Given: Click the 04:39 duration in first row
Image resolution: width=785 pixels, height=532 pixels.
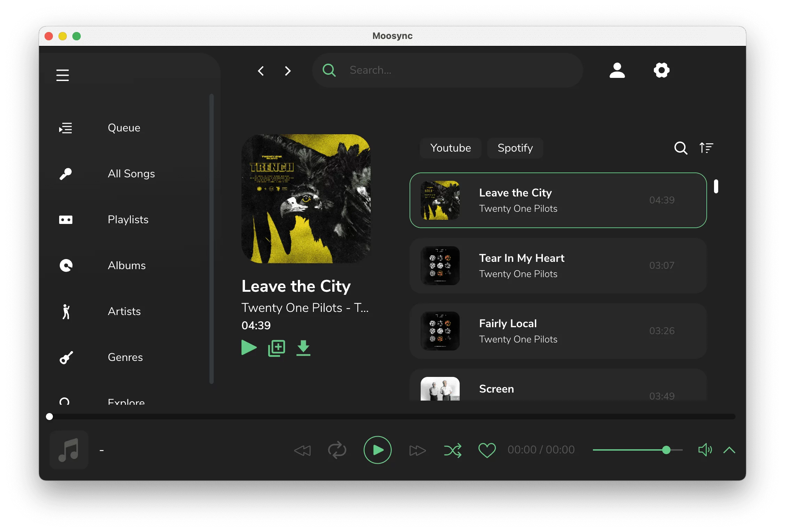Looking at the screenshot, I should pos(662,200).
